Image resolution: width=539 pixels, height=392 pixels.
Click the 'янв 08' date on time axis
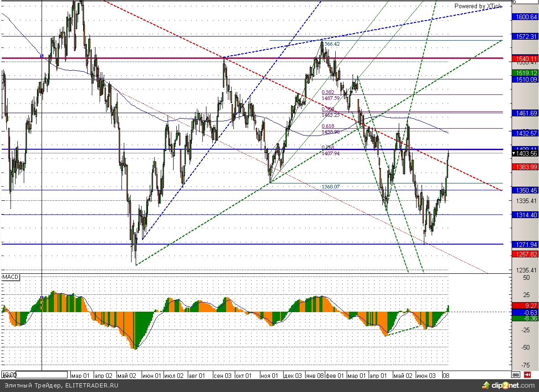[x=315, y=376]
